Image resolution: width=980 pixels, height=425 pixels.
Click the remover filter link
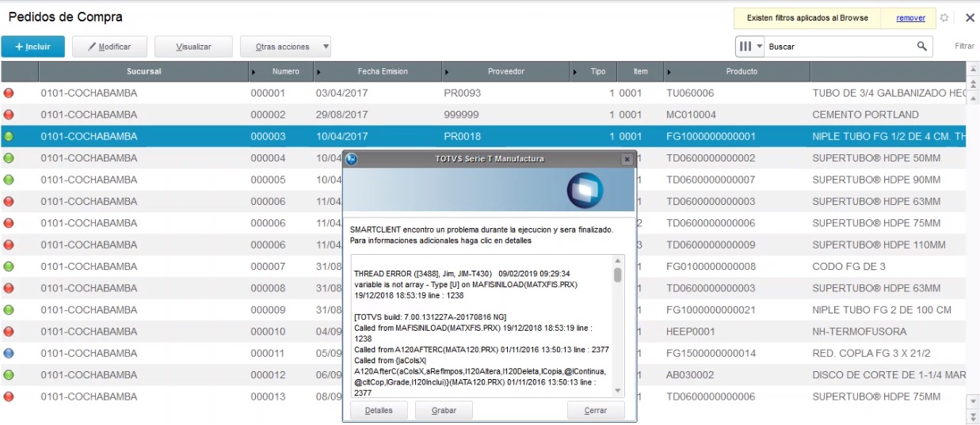pos(910,17)
